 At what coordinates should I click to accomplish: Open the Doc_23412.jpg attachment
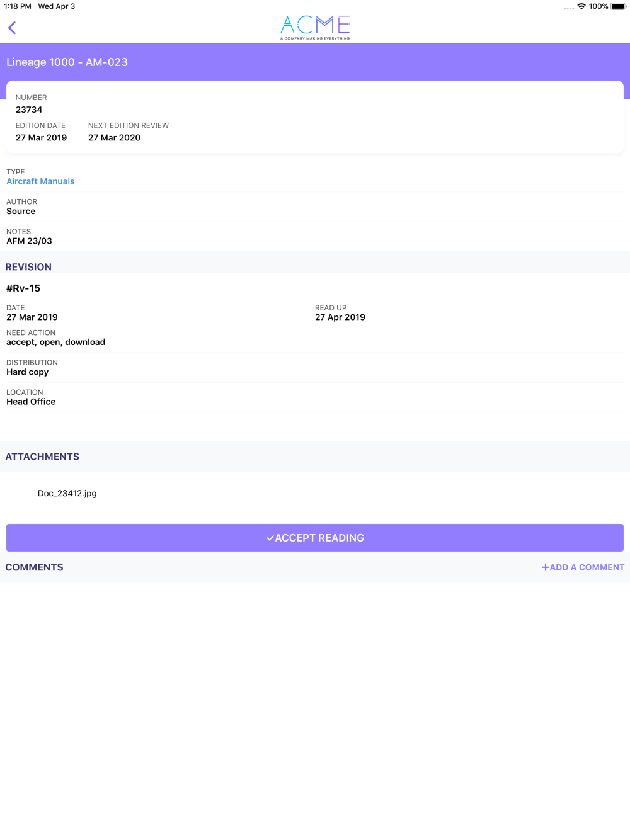click(67, 493)
